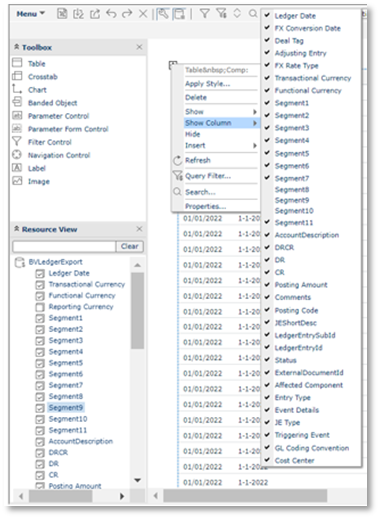
Task: Click the BVLedgerExport database icon
Action: (x=19, y=262)
